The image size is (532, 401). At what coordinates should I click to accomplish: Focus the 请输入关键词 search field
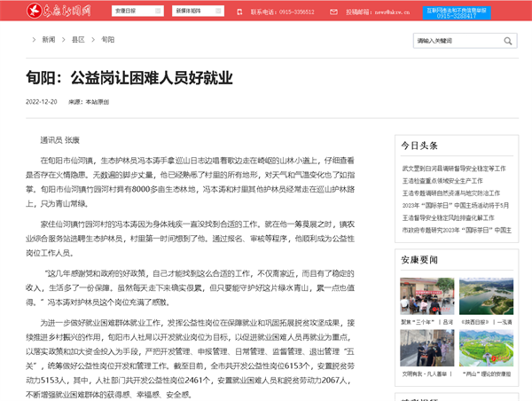455,41
